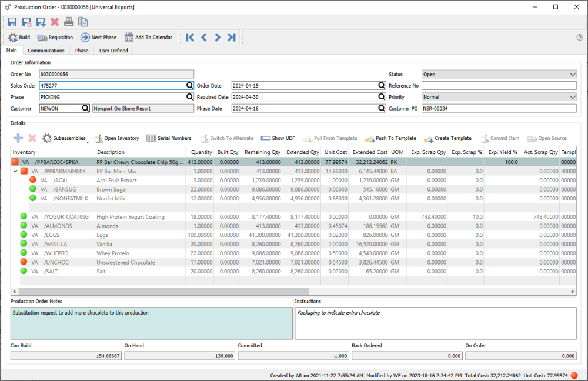This screenshot has width=588, height=381.
Task: Switch to the Communications tab
Action: [x=46, y=51]
